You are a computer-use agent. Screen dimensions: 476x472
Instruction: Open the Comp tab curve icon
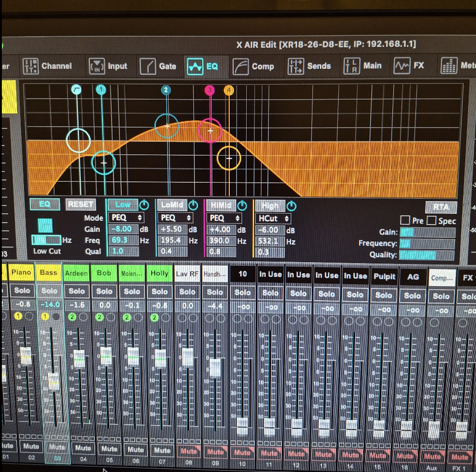[240, 67]
